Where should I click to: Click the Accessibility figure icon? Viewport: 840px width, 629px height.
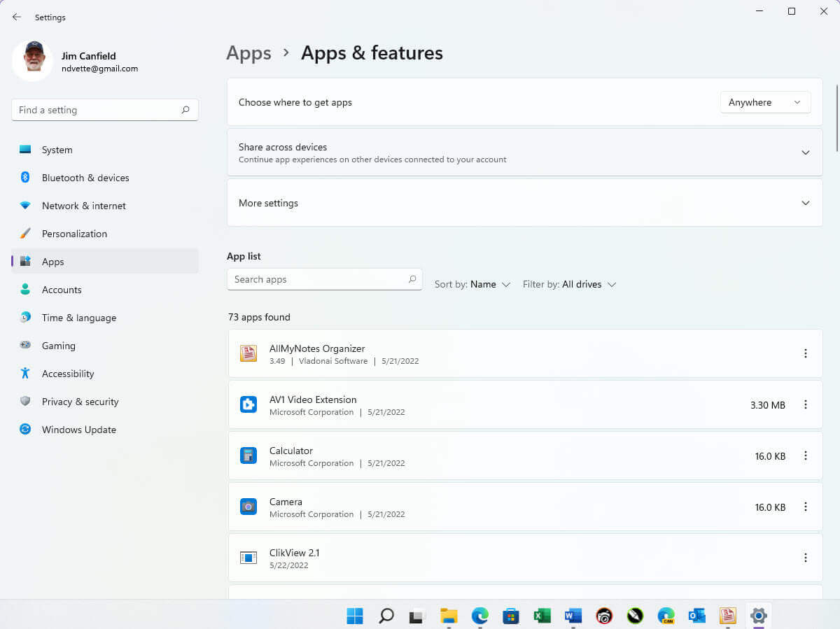25,374
